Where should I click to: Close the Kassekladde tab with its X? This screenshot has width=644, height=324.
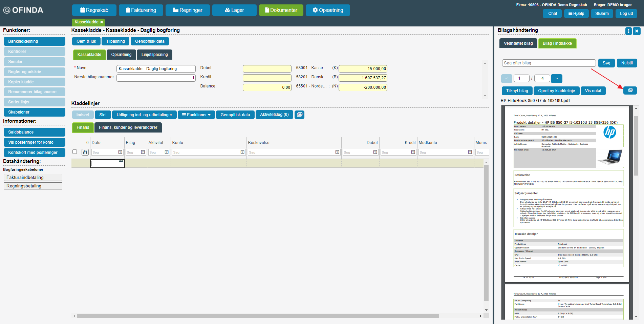[x=102, y=22]
